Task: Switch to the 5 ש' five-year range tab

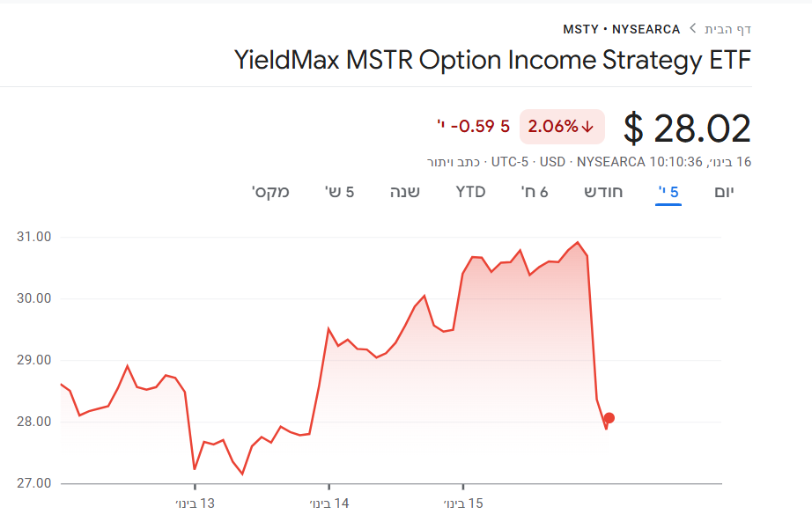Action: tap(338, 192)
